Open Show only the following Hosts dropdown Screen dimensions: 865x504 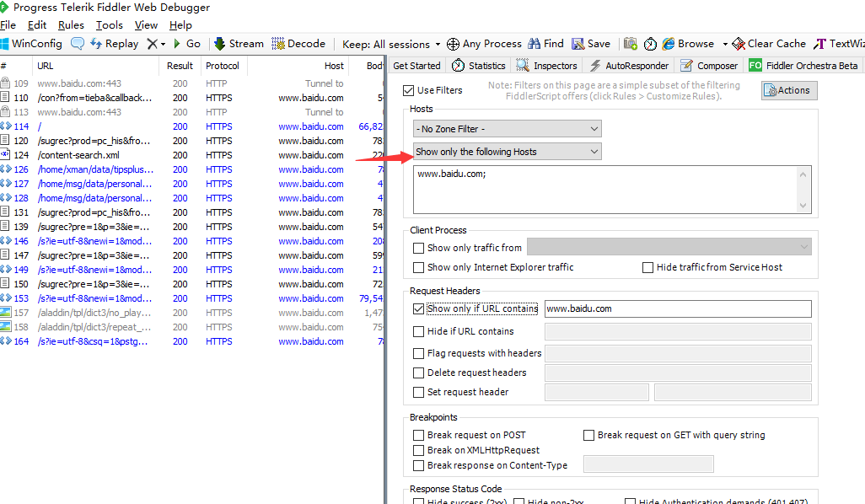tap(507, 152)
